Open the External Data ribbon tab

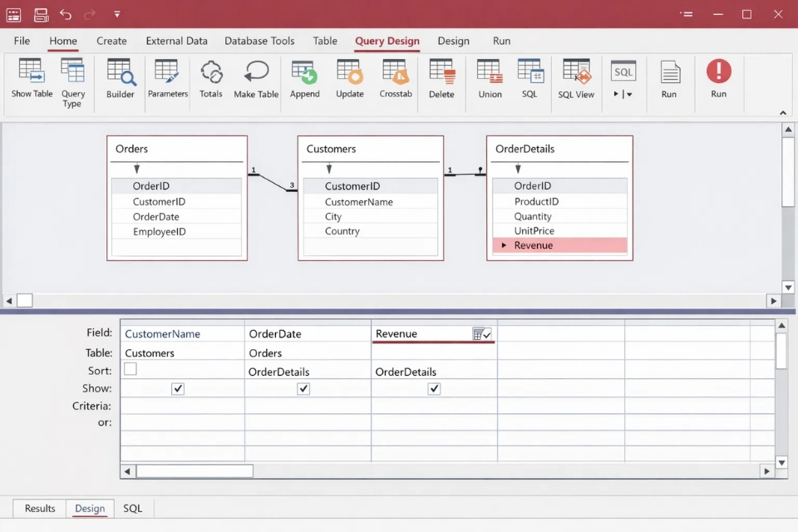click(176, 41)
